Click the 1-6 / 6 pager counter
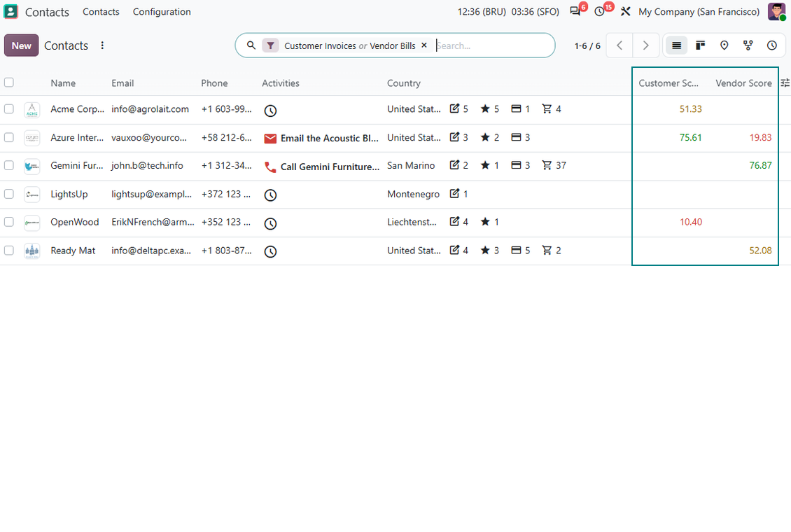This screenshot has width=791, height=532. point(587,46)
